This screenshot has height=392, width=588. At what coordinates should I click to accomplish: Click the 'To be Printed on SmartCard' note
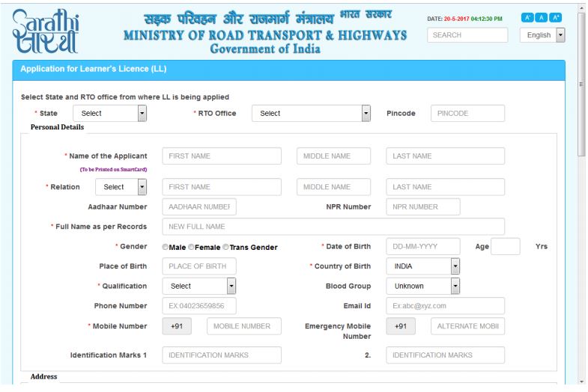113,170
